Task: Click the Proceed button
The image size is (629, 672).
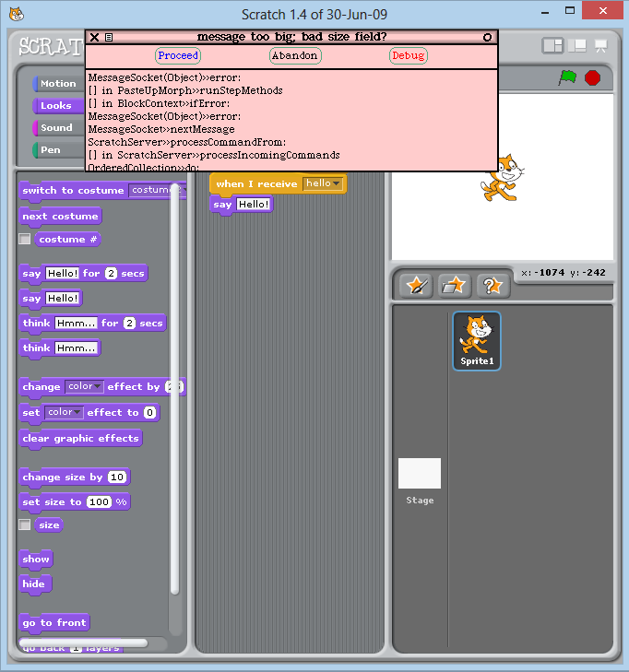Action: click(x=178, y=55)
